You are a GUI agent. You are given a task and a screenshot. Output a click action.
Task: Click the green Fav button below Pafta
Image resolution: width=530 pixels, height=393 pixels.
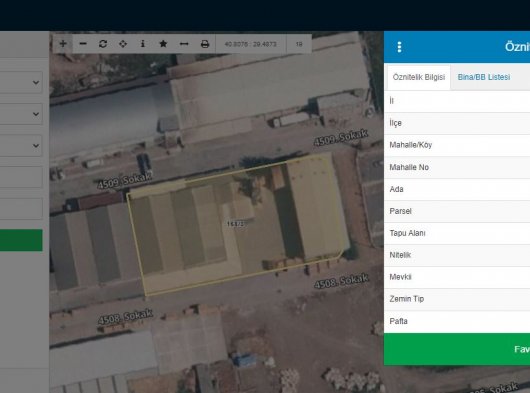point(457,349)
